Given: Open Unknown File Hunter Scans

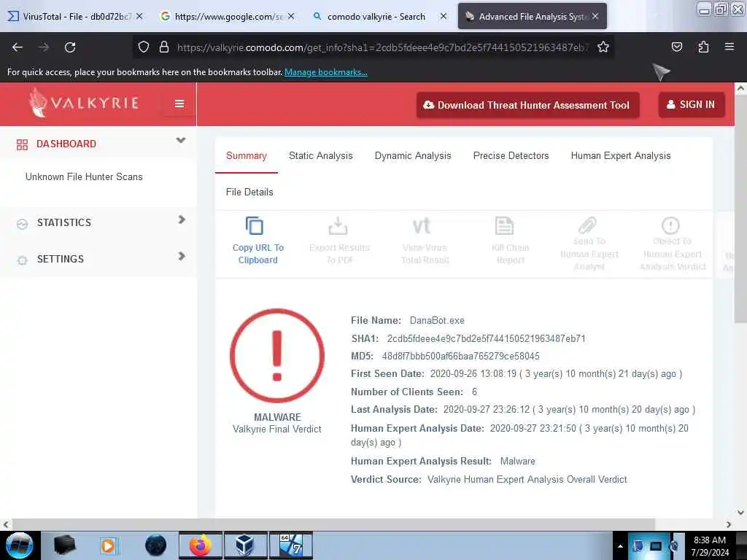Looking at the screenshot, I should pos(84,176).
